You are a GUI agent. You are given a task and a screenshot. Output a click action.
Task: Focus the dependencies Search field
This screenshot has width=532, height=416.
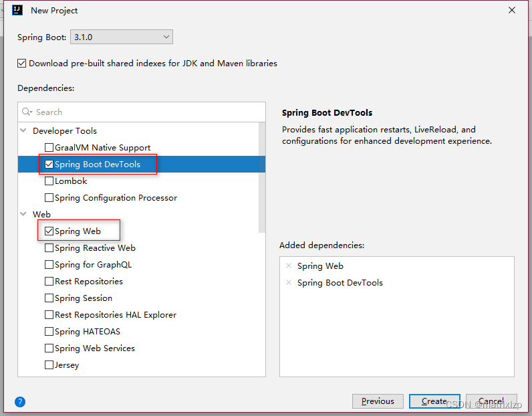(142, 112)
